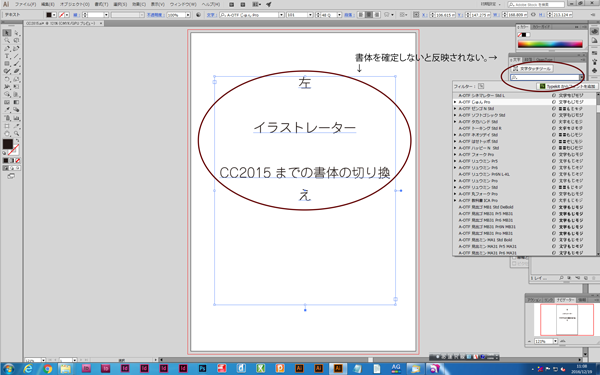Click the Adobe Stock search field

coord(536,5)
